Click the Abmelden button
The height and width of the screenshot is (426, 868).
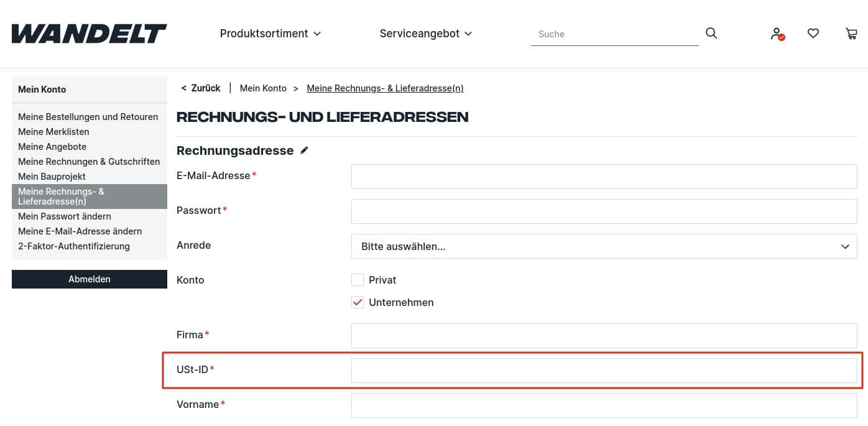click(89, 279)
